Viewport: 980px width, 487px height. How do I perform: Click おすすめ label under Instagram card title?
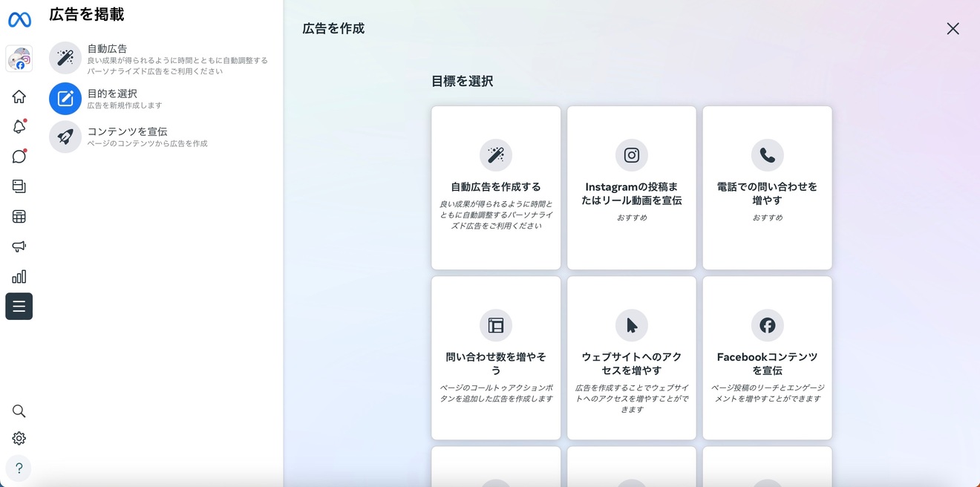pyautogui.click(x=632, y=218)
